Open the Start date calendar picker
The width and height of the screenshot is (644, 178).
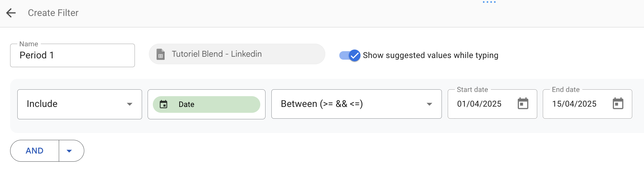[x=523, y=104]
